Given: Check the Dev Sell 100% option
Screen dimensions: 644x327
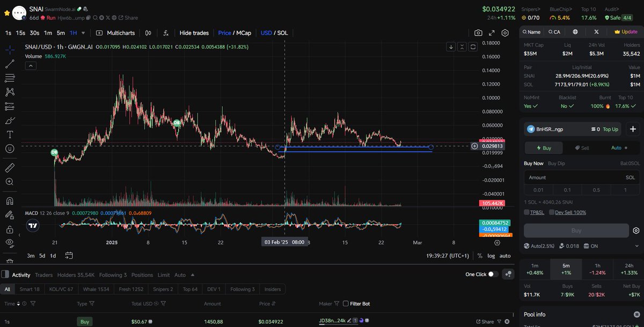Looking at the screenshot, I should [x=551, y=212].
